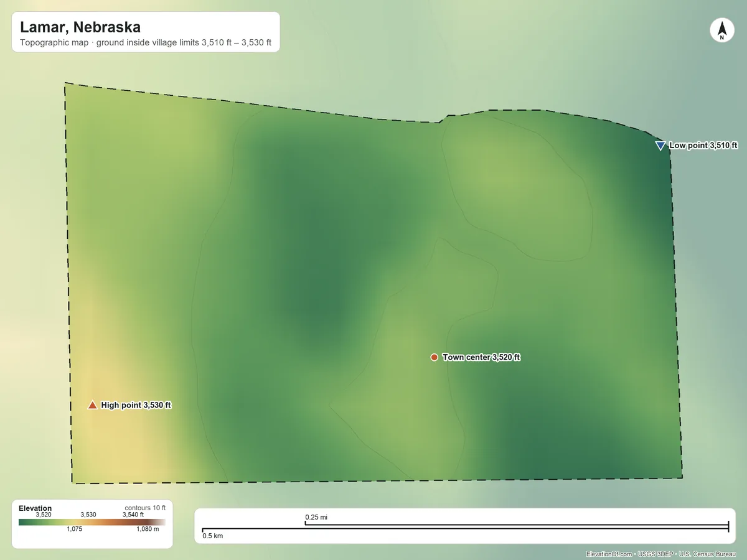Click the Elevation legend heading
747x560 pixels.
coord(35,508)
